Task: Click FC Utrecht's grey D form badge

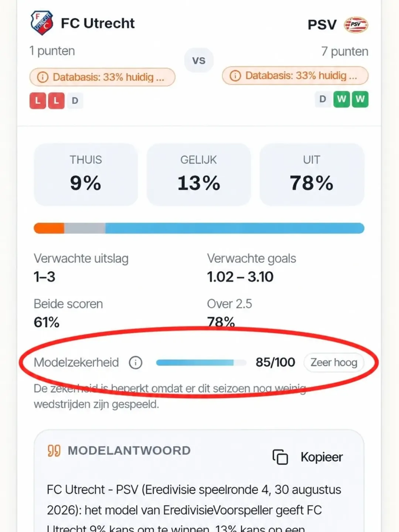Action: (x=75, y=100)
